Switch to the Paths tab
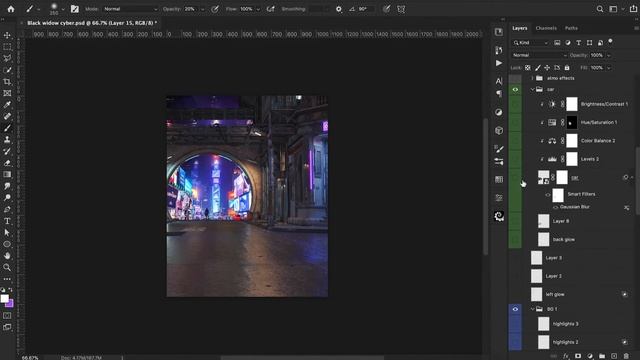This screenshot has height=360, width=640. click(x=571, y=28)
